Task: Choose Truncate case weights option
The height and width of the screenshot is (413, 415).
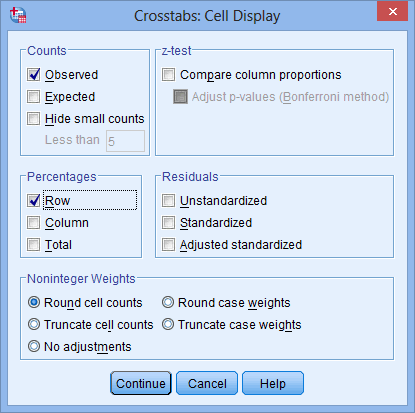Action: coord(168,324)
